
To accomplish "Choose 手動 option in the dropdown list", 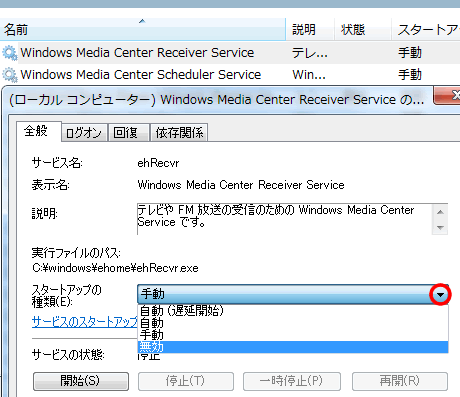I will 293,335.
